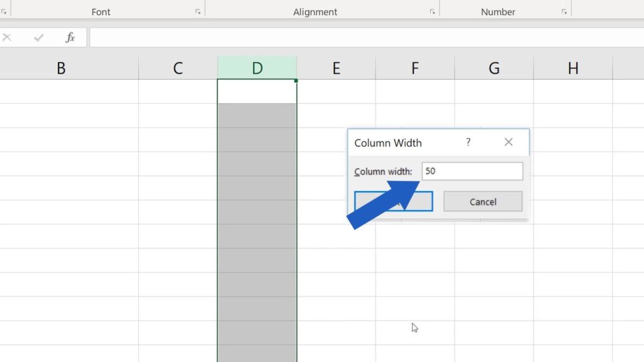Open the Alignment group dialog launcher

[432, 12]
